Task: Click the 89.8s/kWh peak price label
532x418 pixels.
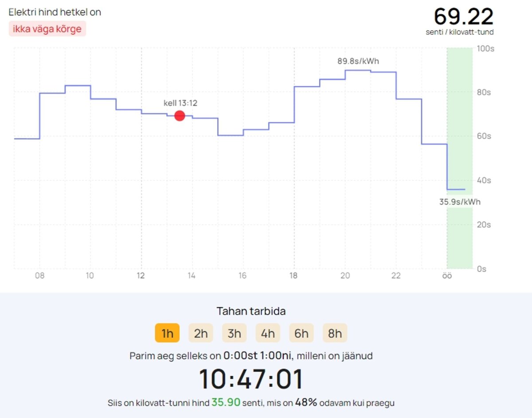Action: (358, 61)
